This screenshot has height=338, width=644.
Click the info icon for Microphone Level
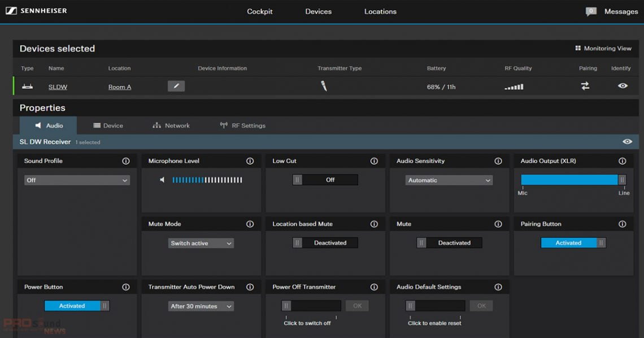[250, 161]
